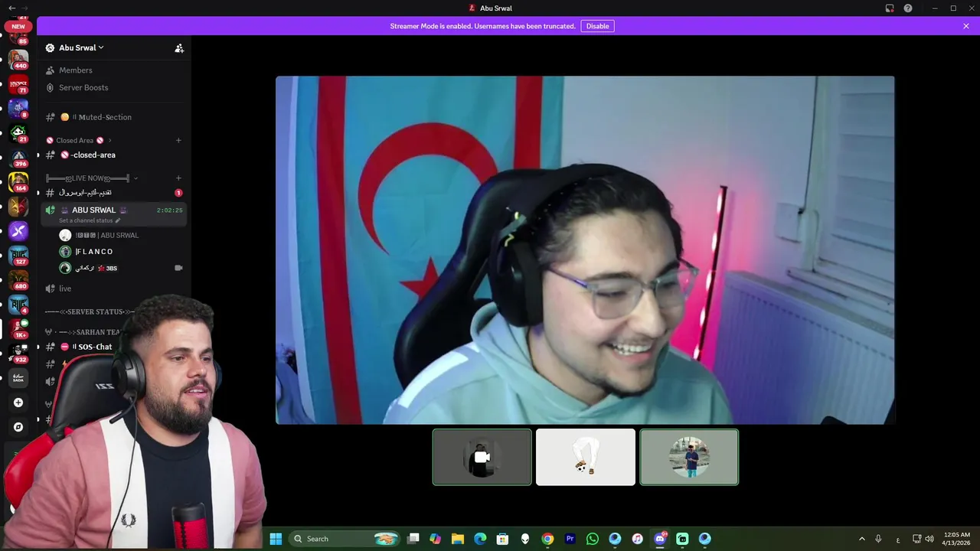Click the Add a Server plus icon
The height and width of the screenshot is (551, 980).
point(18,403)
